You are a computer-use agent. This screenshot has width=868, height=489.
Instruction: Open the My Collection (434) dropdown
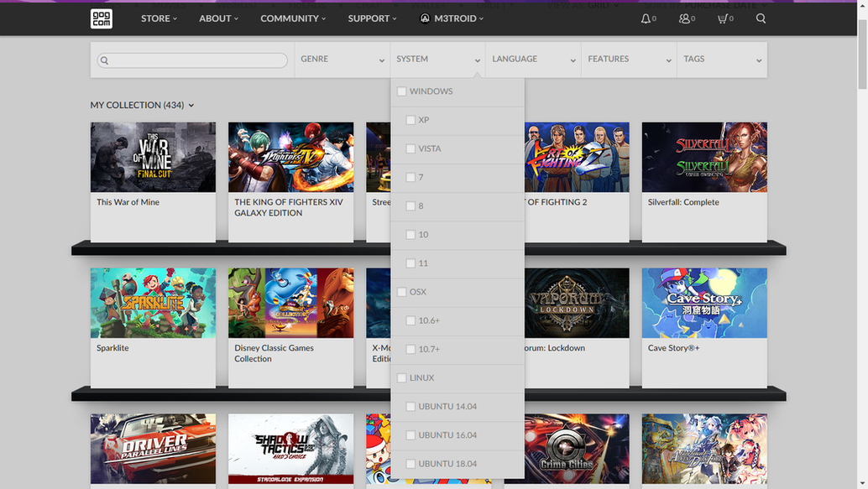pos(142,105)
